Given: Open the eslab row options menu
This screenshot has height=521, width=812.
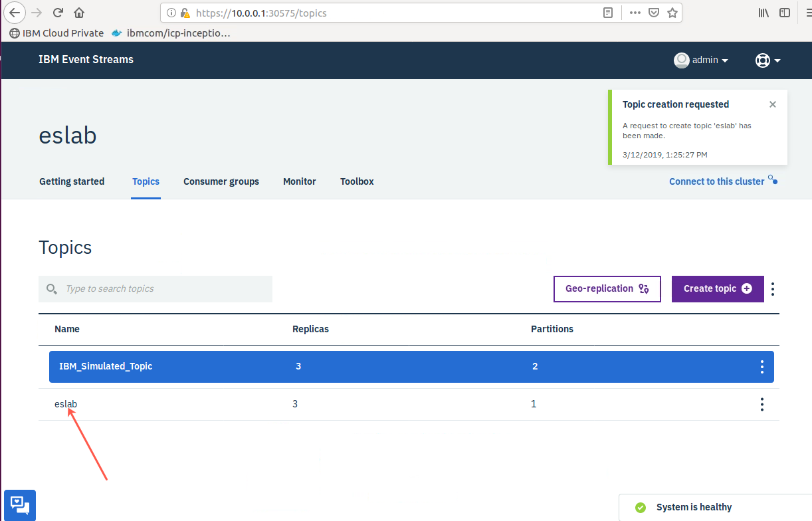Looking at the screenshot, I should pyautogui.click(x=761, y=404).
